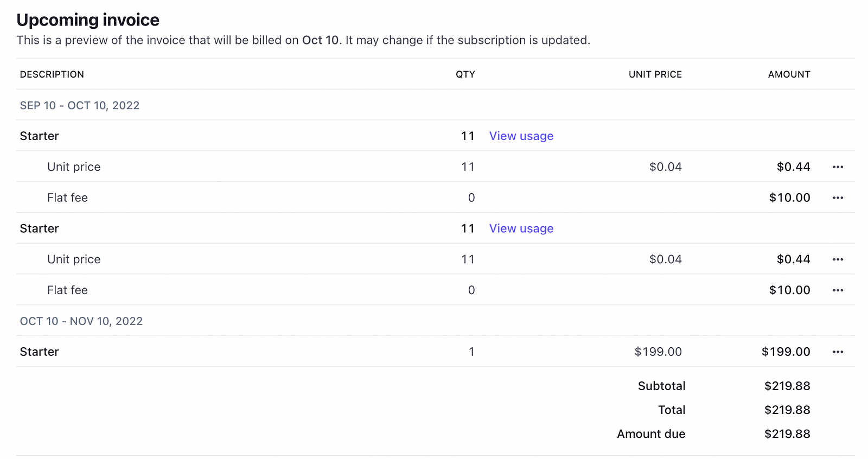Select the $199.00 unit price cell
The height and width of the screenshot is (459, 868).
pos(658,352)
